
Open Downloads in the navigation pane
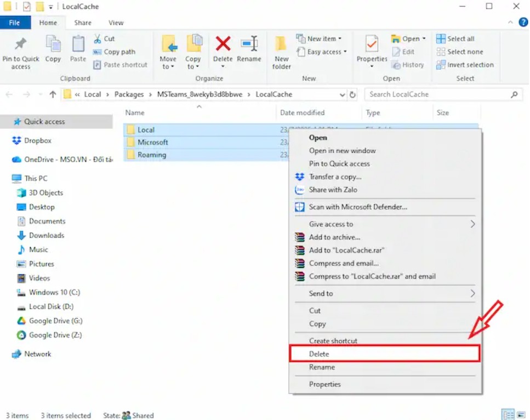(x=47, y=235)
